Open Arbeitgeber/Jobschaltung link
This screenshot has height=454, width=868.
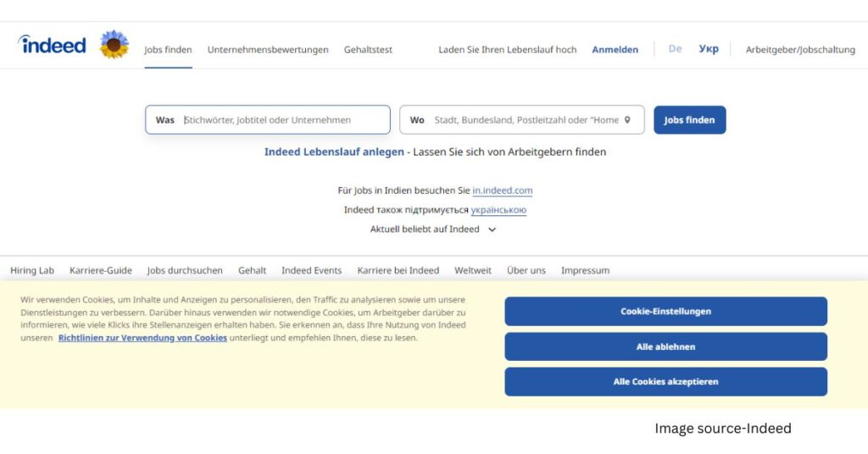point(800,50)
